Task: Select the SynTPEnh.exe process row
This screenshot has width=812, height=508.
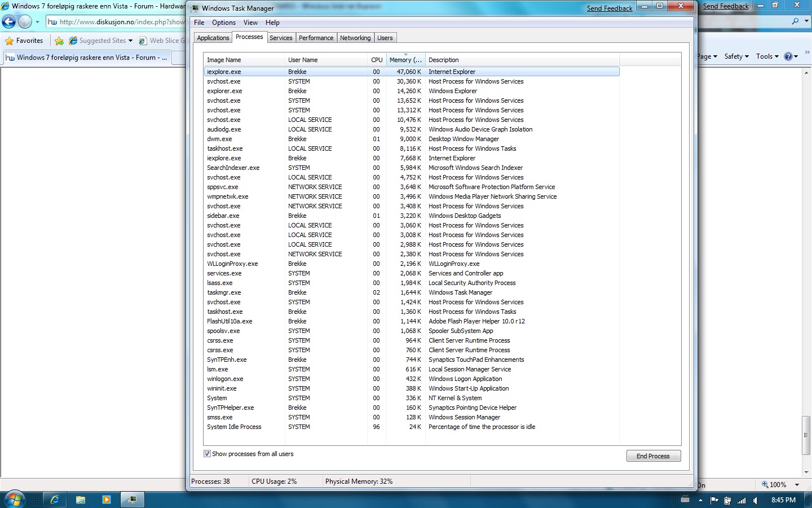Action: pos(412,360)
